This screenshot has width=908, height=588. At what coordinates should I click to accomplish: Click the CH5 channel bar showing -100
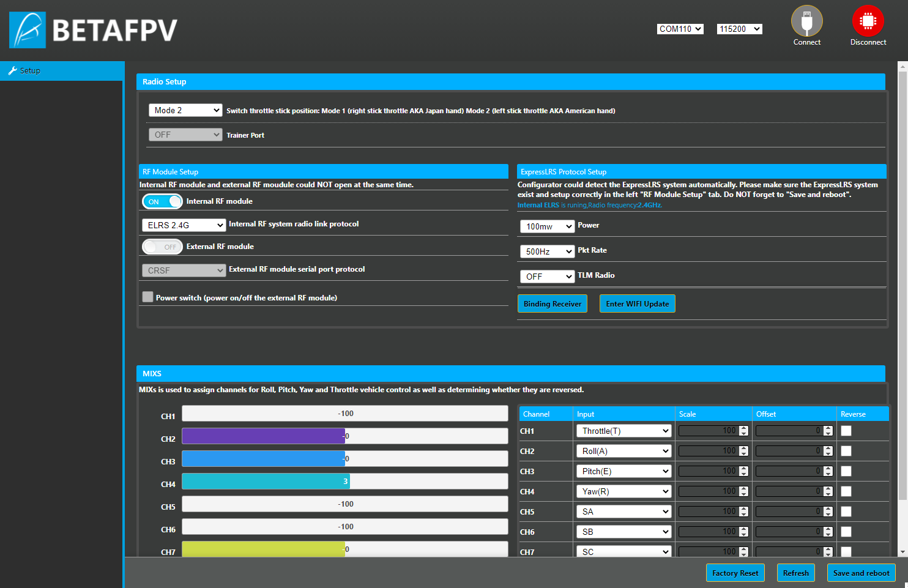[345, 504]
